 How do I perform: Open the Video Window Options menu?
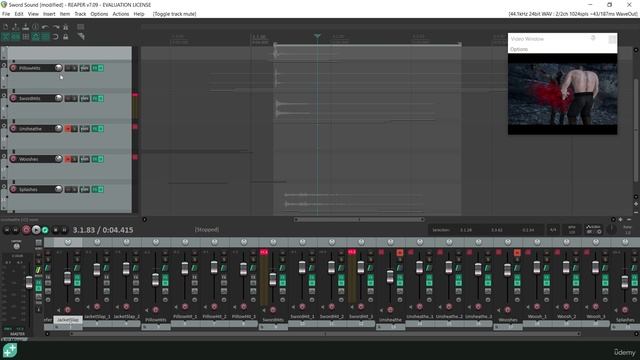pyautogui.click(x=519, y=49)
